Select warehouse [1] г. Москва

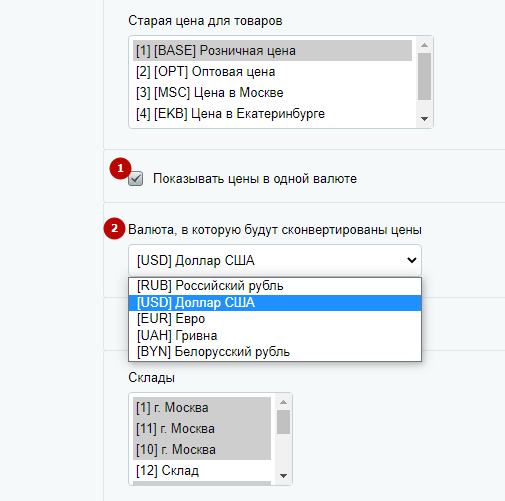202,408
